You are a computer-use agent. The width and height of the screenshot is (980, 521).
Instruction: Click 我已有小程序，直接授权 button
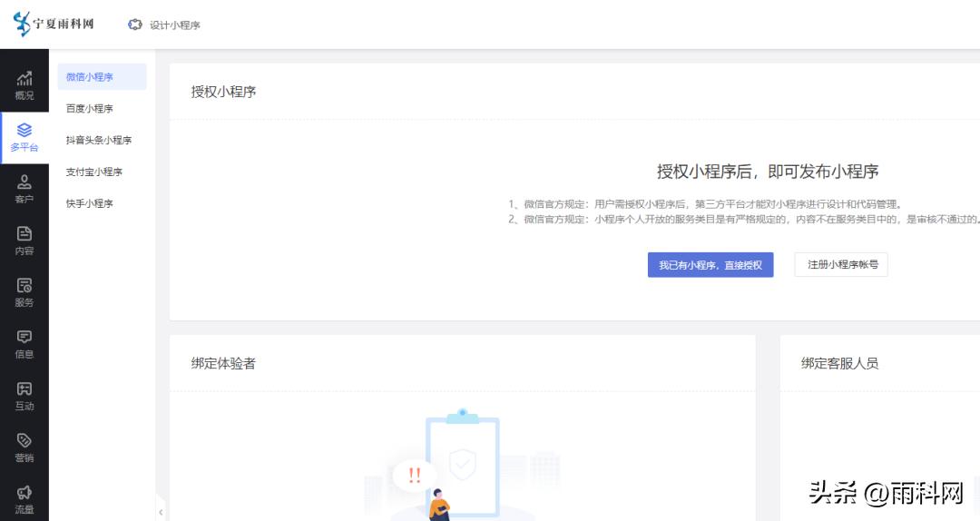(x=710, y=265)
